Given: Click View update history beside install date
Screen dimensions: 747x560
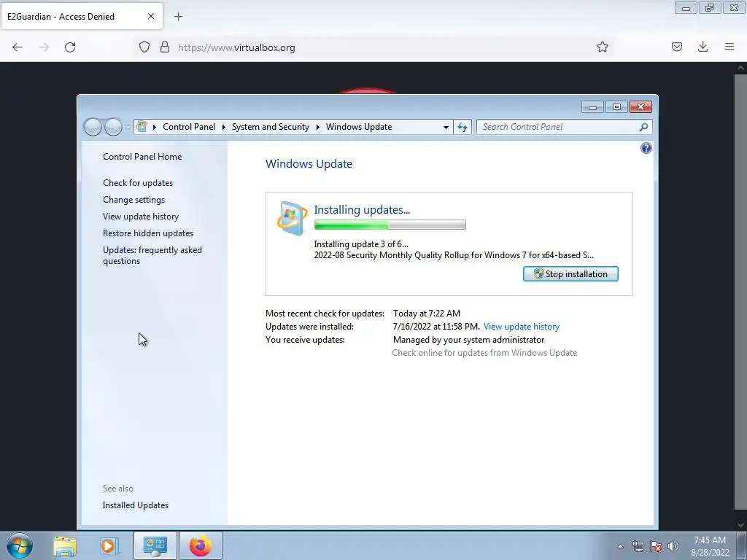Looking at the screenshot, I should tap(521, 327).
